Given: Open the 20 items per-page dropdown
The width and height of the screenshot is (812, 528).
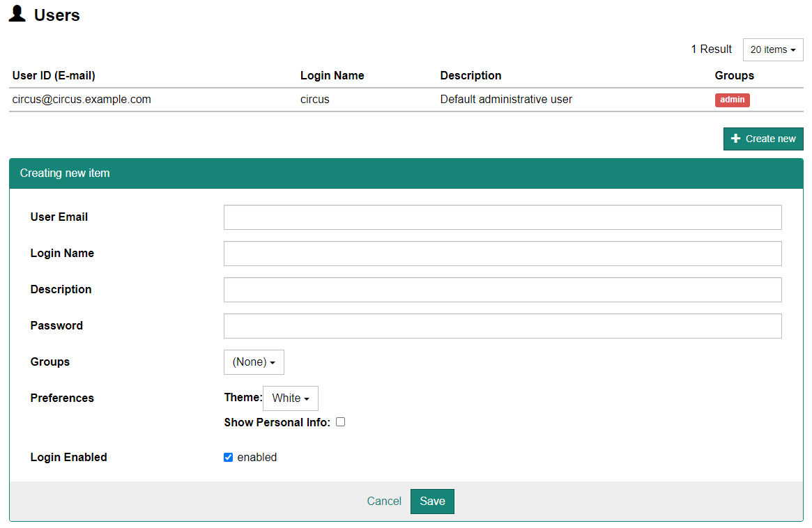Looking at the screenshot, I should [x=772, y=49].
